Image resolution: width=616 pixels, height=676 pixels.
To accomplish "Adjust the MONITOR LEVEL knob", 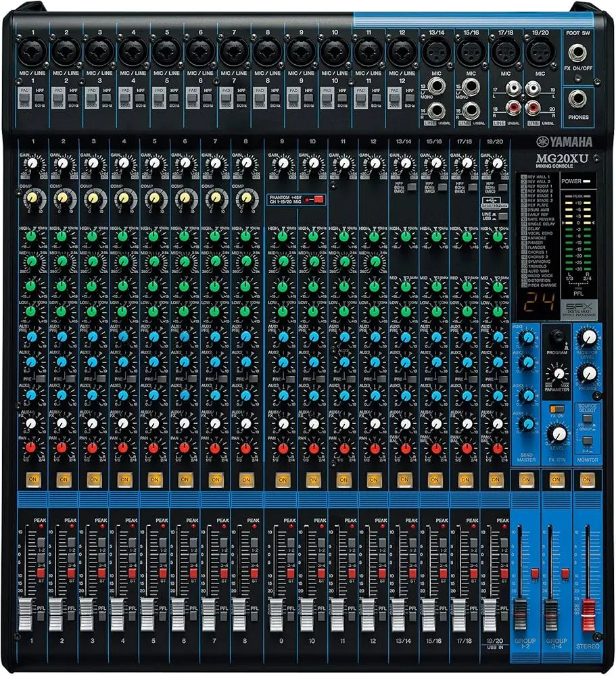I will pos(588,338).
